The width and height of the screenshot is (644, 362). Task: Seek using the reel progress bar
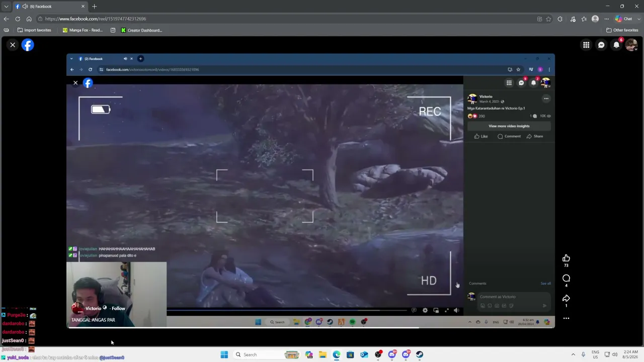coord(310,328)
